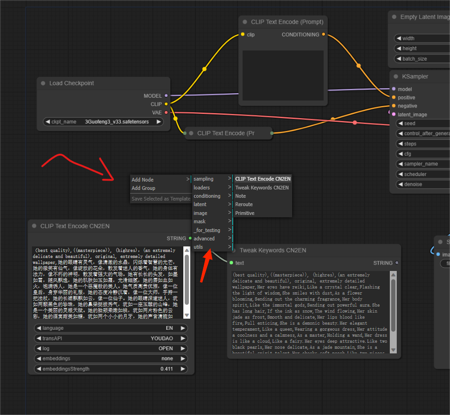Click the denoise widget in KSampler
This screenshot has width=450, height=415.
click(423, 184)
